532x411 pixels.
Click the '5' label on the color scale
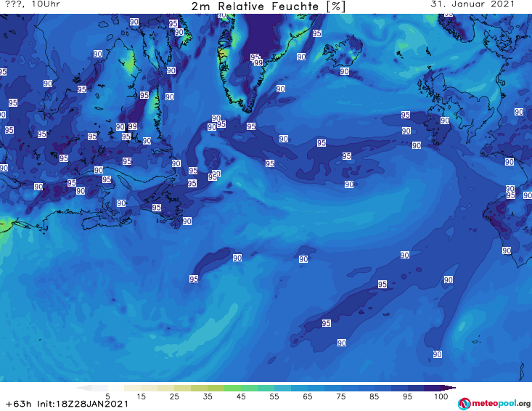pos(107,396)
